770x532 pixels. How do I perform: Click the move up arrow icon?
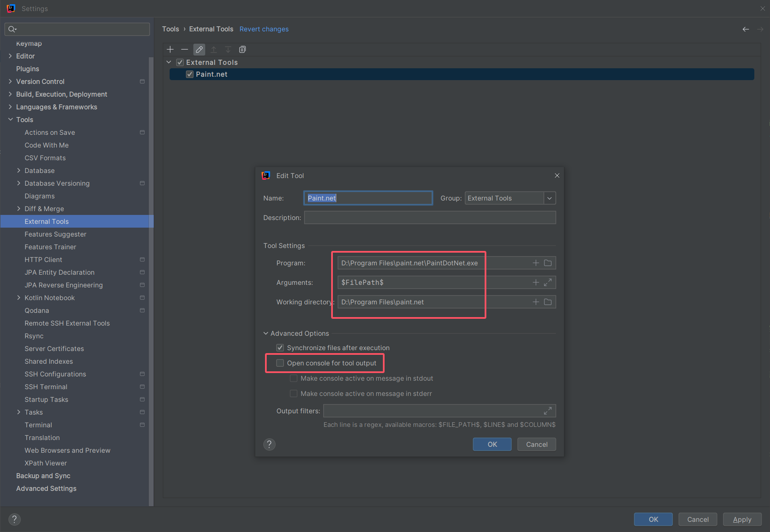pyautogui.click(x=214, y=50)
